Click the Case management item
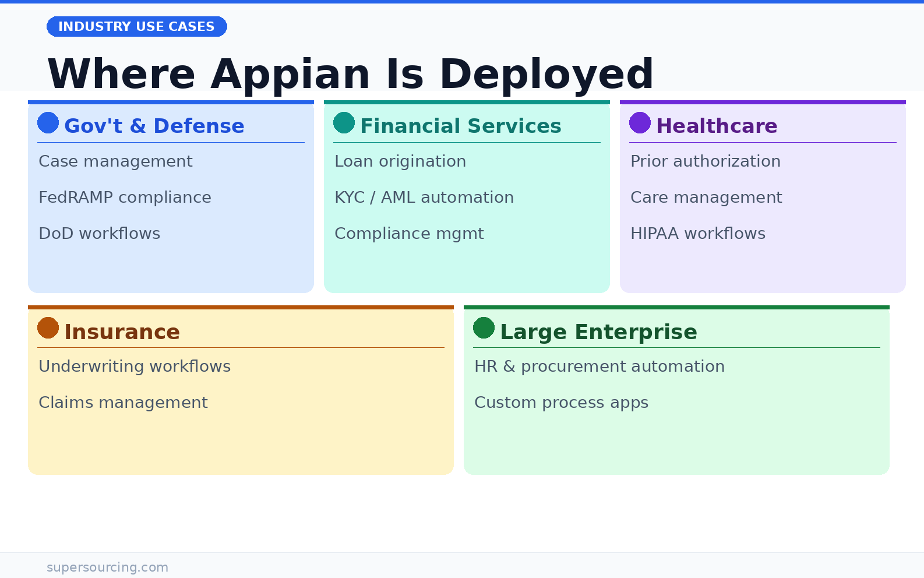The width and height of the screenshot is (924, 578). [x=115, y=161]
